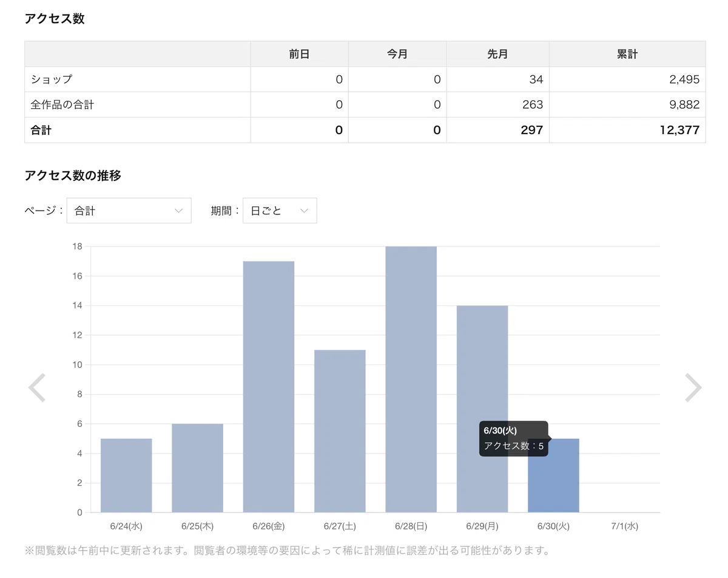
Task: Select the 6/29(月) bar
Action: [482, 409]
